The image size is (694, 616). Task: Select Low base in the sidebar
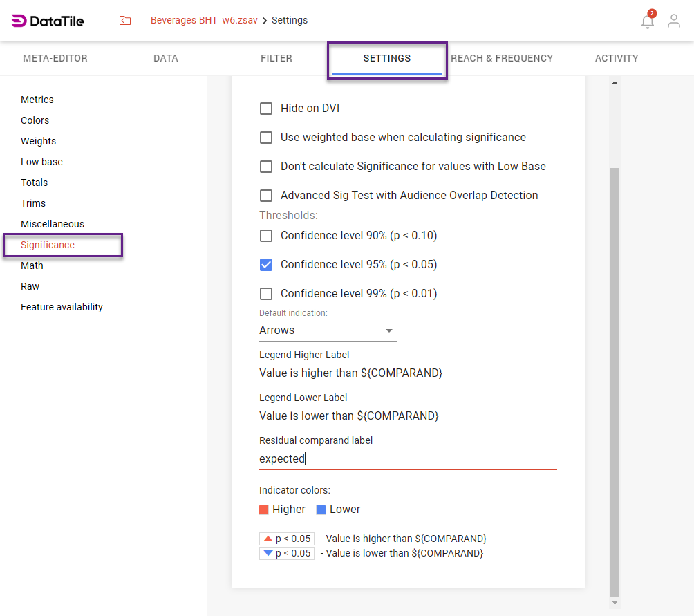coord(41,162)
